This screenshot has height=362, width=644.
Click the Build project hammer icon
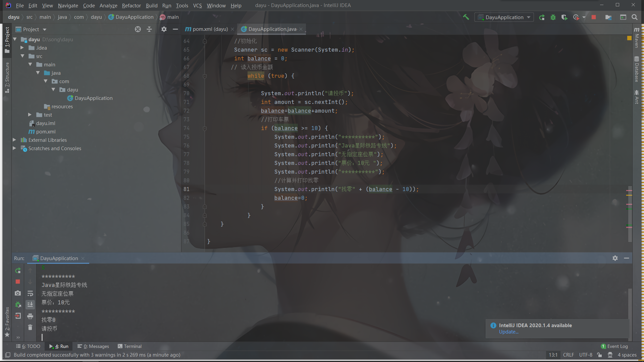click(466, 17)
